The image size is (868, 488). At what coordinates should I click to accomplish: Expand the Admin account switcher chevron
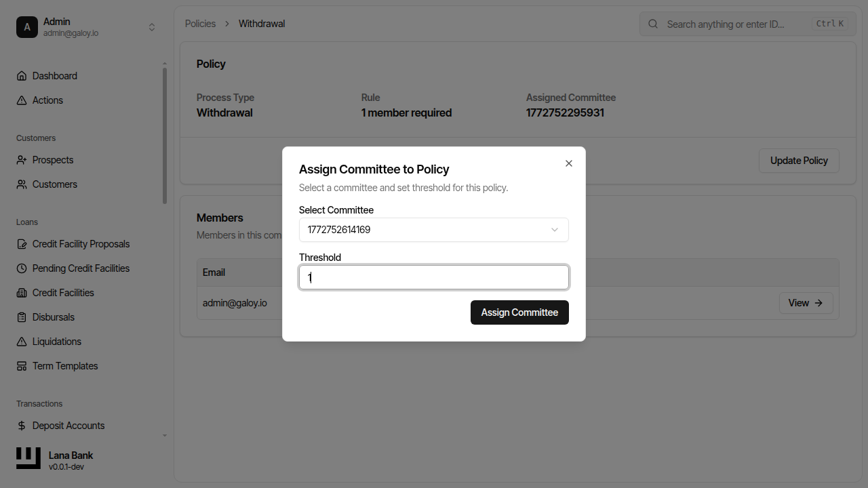coord(152,26)
